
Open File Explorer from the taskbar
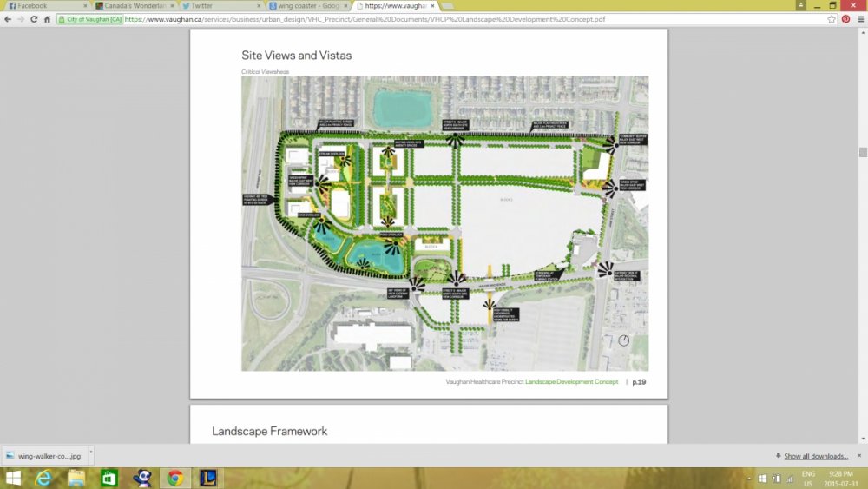coord(76,478)
